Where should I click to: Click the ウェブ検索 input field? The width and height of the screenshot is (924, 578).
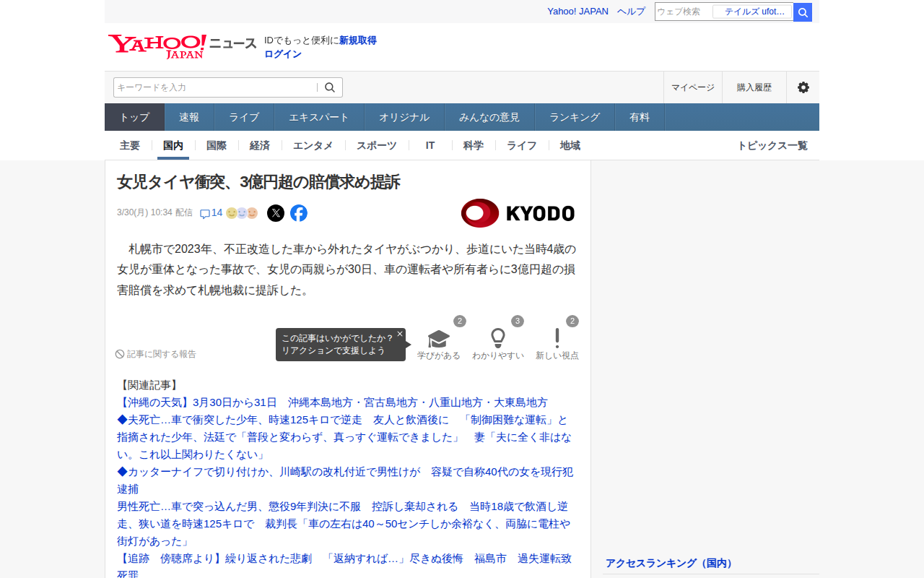point(684,12)
